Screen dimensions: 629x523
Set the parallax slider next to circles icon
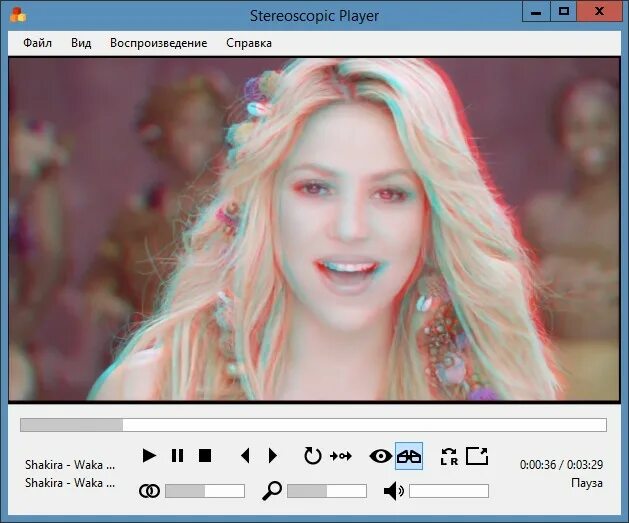point(205,491)
